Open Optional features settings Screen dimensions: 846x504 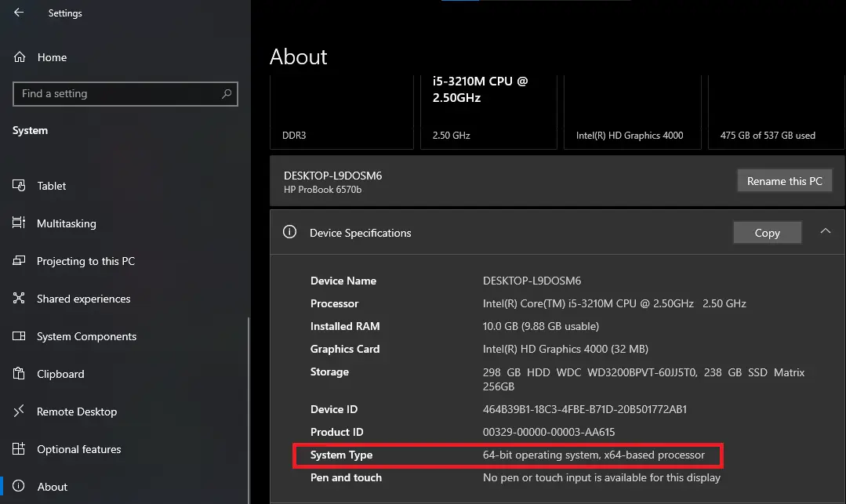pyautogui.click(x=78, y=449)
